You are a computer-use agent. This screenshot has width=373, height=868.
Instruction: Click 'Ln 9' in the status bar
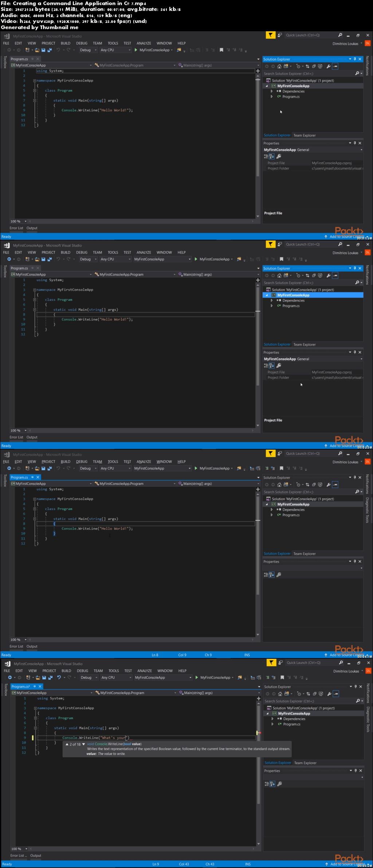click(156, 864)
